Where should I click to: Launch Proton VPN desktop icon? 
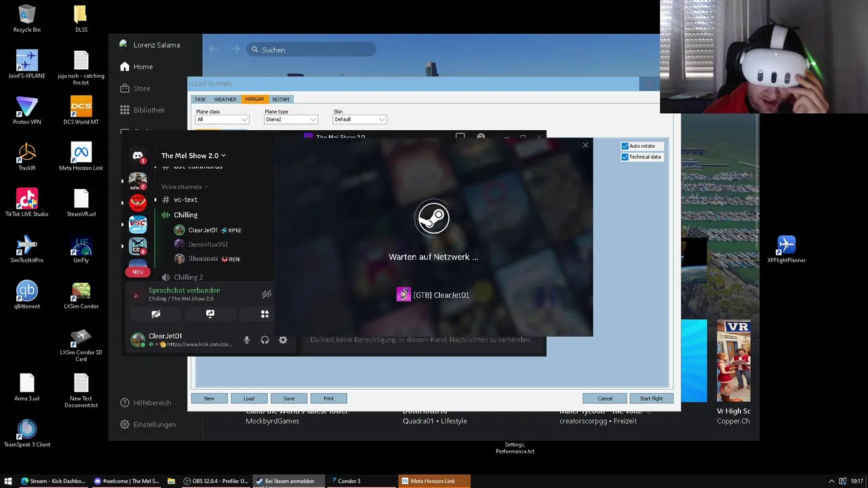coord(26,110)
